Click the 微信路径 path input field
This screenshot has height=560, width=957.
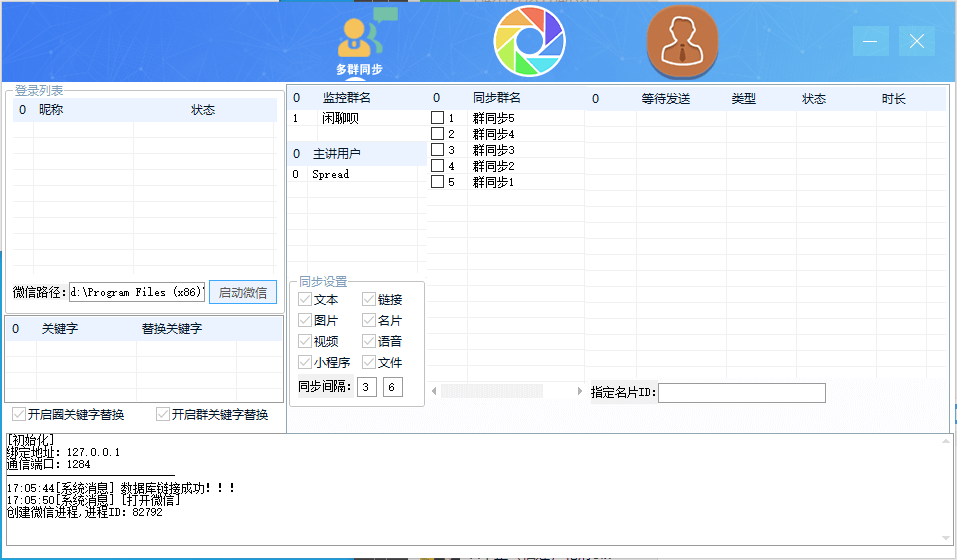[x=137, y=292]
